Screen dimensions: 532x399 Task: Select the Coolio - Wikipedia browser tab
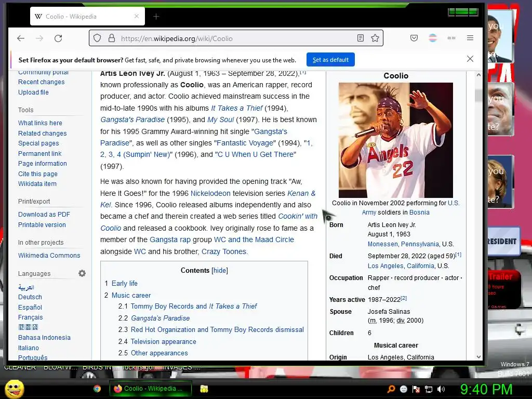tap(87, 16)
